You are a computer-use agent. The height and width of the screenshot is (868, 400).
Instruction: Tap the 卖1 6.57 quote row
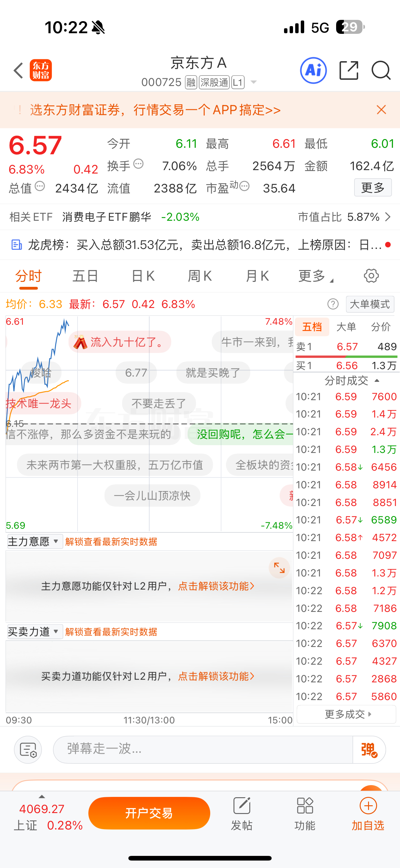[346, 347]
